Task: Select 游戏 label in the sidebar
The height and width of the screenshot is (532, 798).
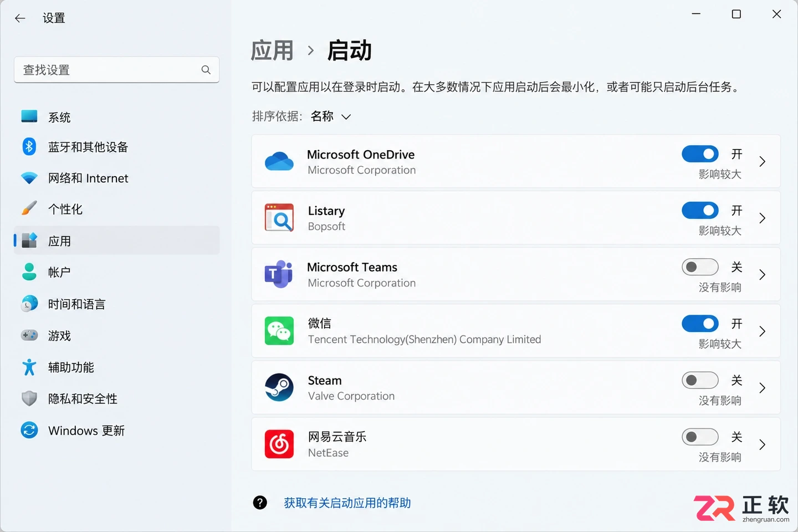Action: coord(59,336)
